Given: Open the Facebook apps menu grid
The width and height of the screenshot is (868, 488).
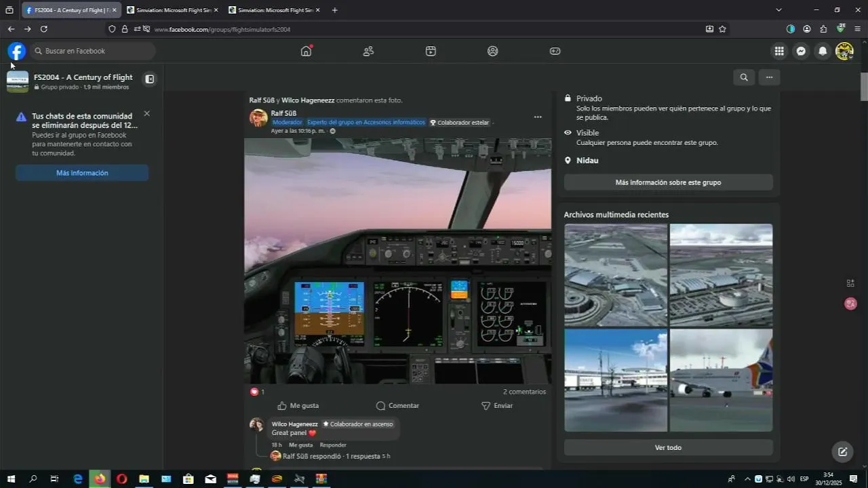Looking at the screenshot, I should tap(779, 51).
